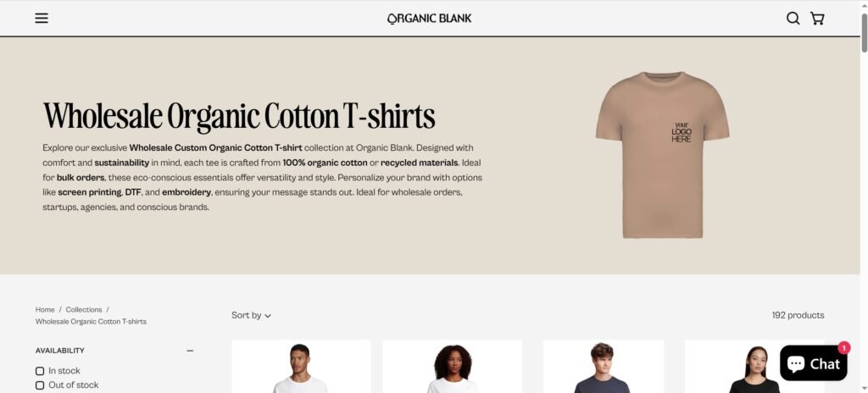Go to Home breadcrumb link
The image size is (868, 393).
tap(45, 309)
